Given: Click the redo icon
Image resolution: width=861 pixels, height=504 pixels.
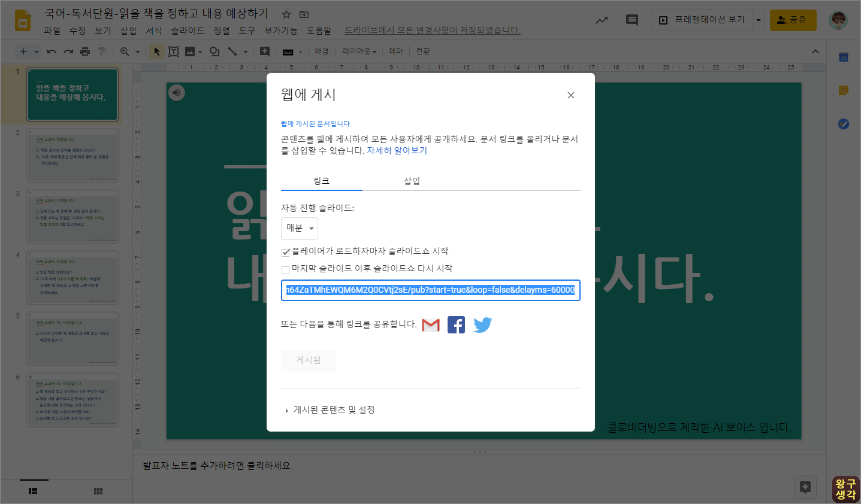Looking at the screenshot, I should coord(68,51).
